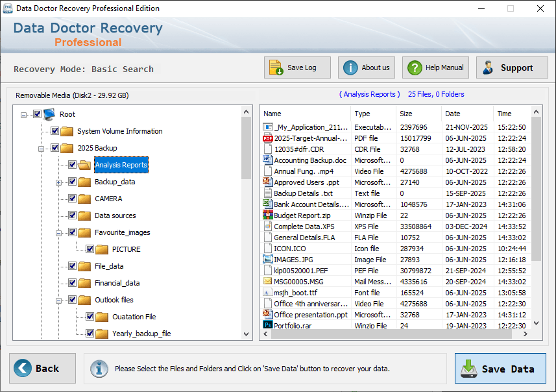
Task: Select the ICON.ICO file row
Action: [x=395, y=249]
